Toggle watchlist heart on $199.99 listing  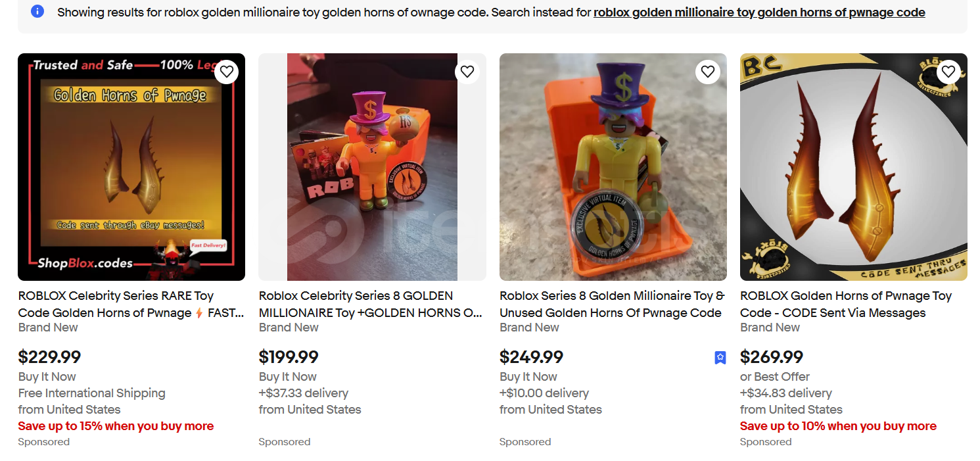pos(467,72)
